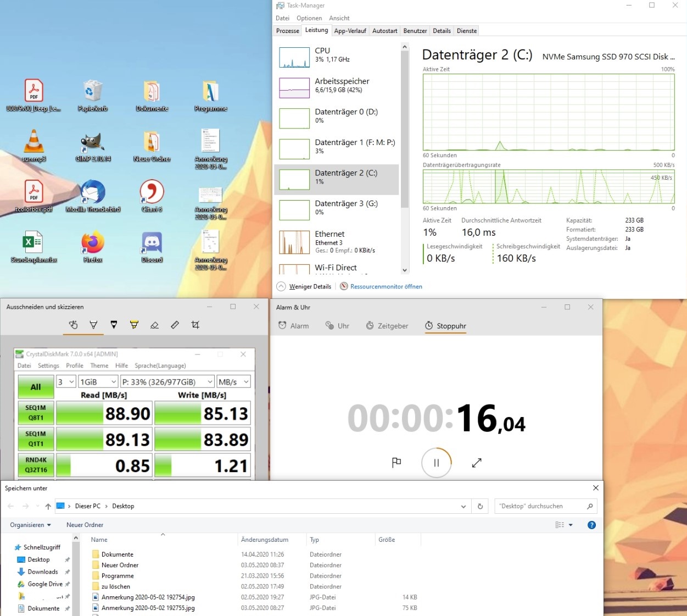Image resolution: width=687 pixels, height=616 pixels.
Task: Open the MB/s unit dropdown
Action: (x=234, y=382)
